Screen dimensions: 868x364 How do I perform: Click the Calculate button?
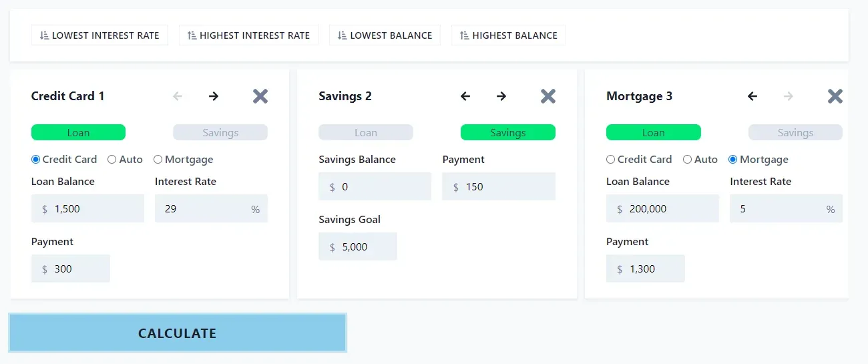(x=178, y=333)
